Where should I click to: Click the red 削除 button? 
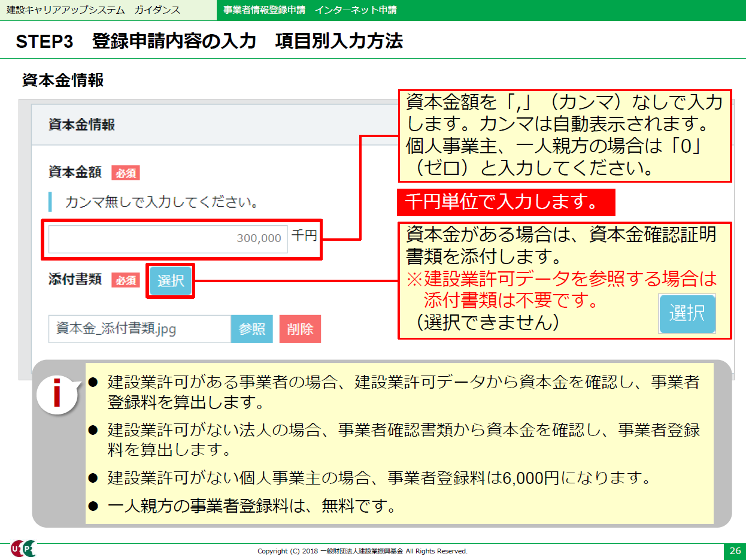300,329
